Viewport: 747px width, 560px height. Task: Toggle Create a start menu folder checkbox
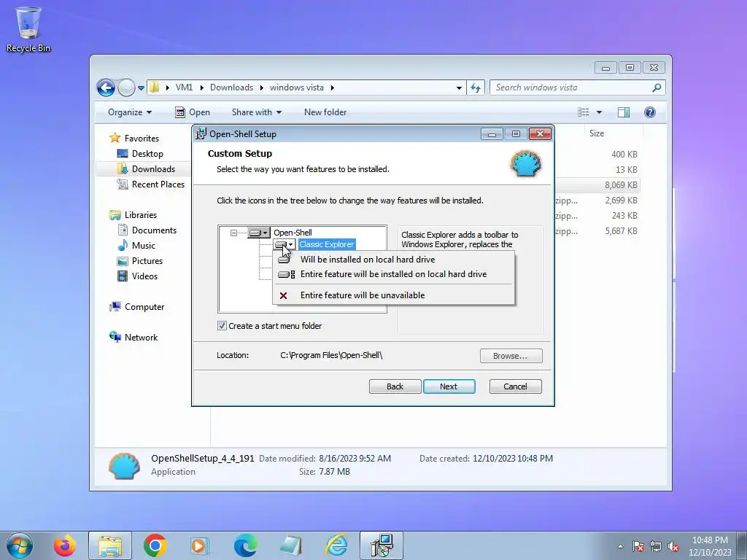[x=222, y=326]
